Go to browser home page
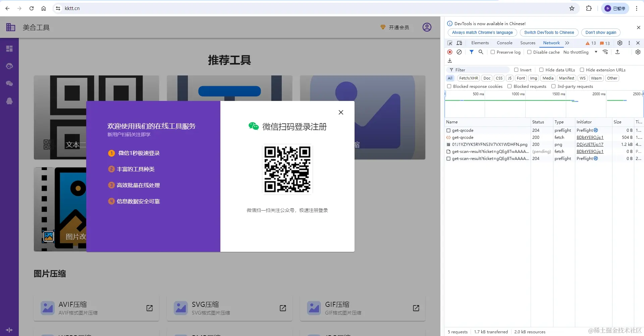The image size is (644, 336). click(x=44, y=8)
